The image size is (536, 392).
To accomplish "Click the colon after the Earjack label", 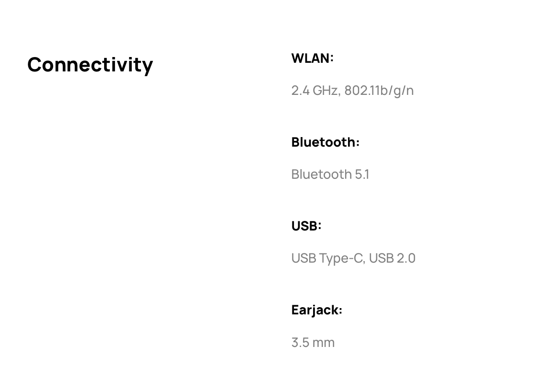I will click(340, 311).
